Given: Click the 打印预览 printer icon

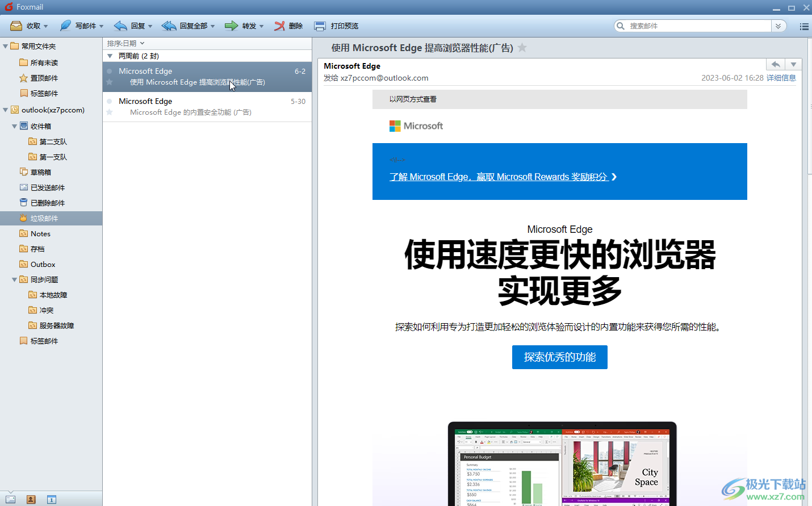Looking at the screenshot, I should (x=320, y=26).
